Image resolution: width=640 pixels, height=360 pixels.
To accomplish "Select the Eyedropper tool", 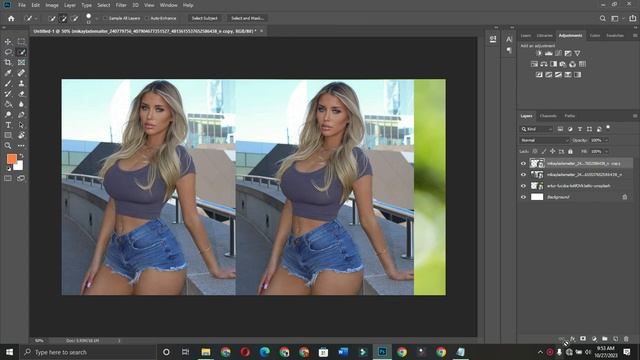I will point(8,73).
